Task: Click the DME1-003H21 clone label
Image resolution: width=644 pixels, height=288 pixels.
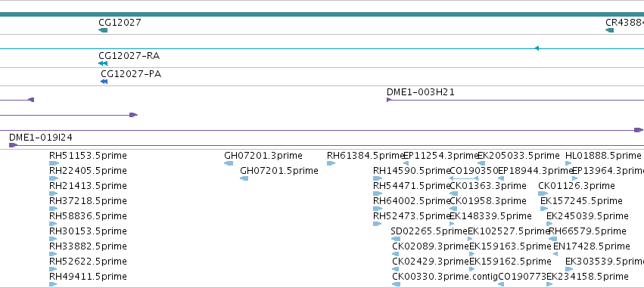Action: pos(421,92)
